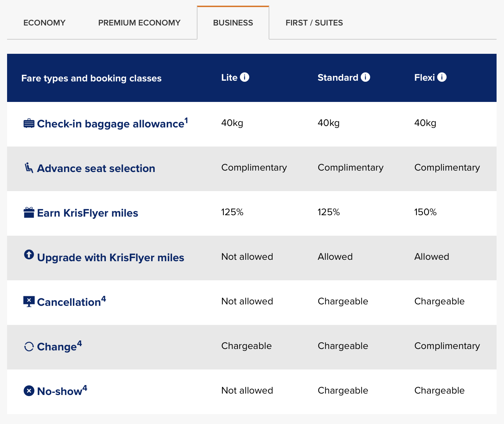The image size is (504, 424).
Task: Open the FIRST / SUITES tab
Action: [x=314, y=22]
